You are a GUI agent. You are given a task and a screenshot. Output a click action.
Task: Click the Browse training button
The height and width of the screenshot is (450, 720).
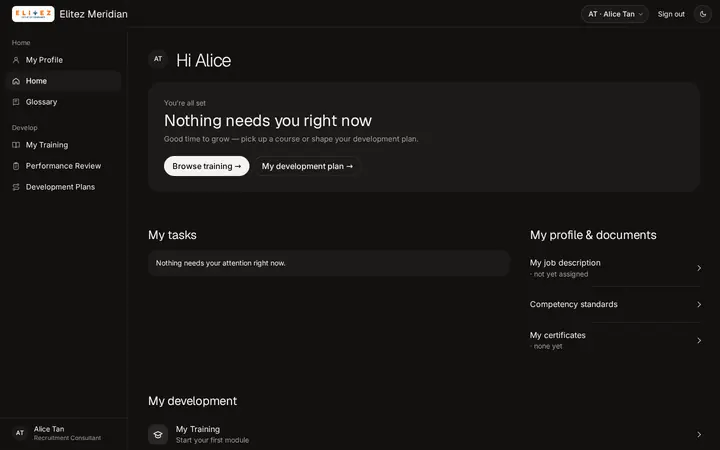click(207, 166)
